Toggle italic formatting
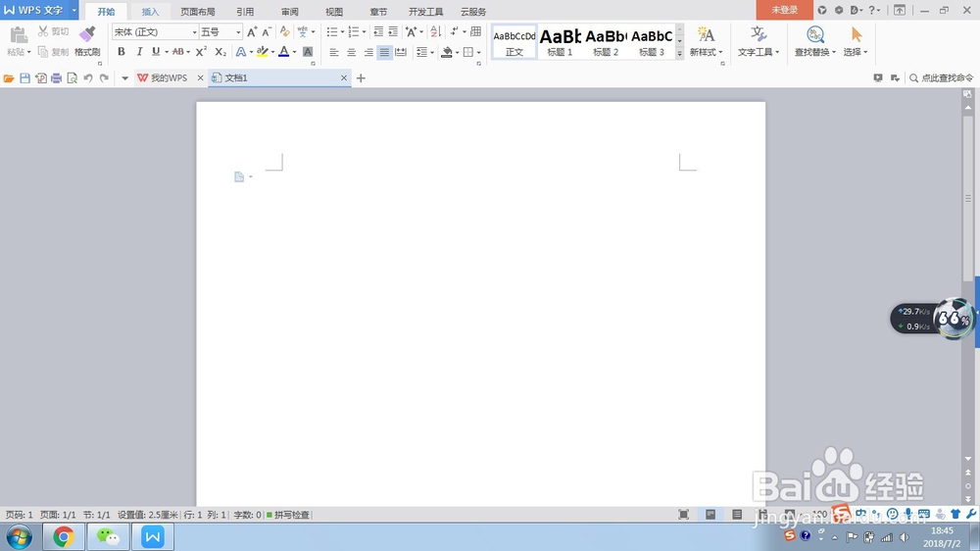 point(139,52)
